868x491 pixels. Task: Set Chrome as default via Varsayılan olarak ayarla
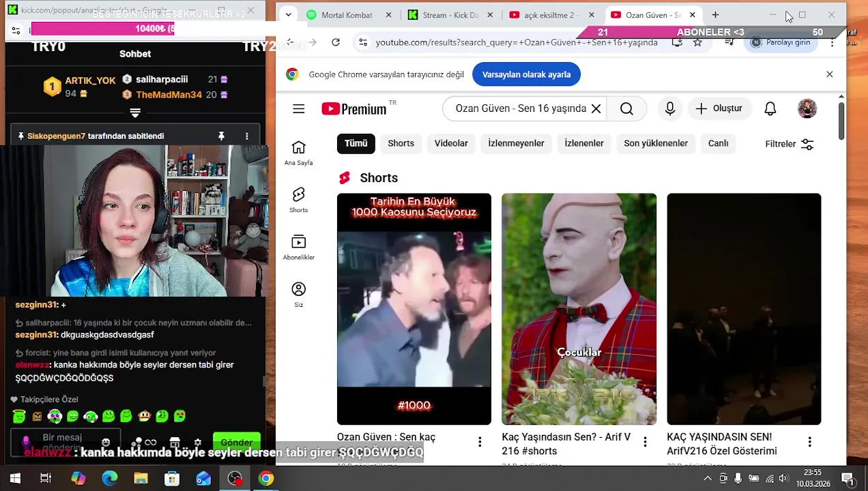(526, 74)
